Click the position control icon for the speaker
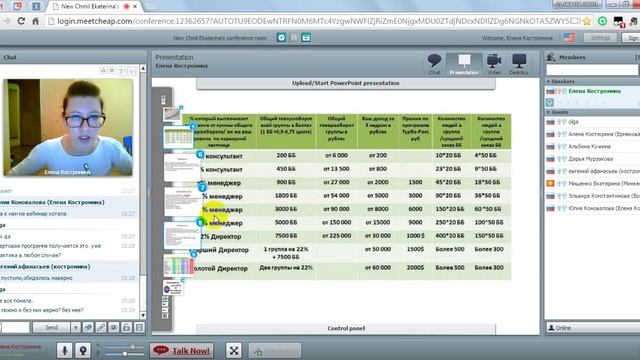 point(550,102)
